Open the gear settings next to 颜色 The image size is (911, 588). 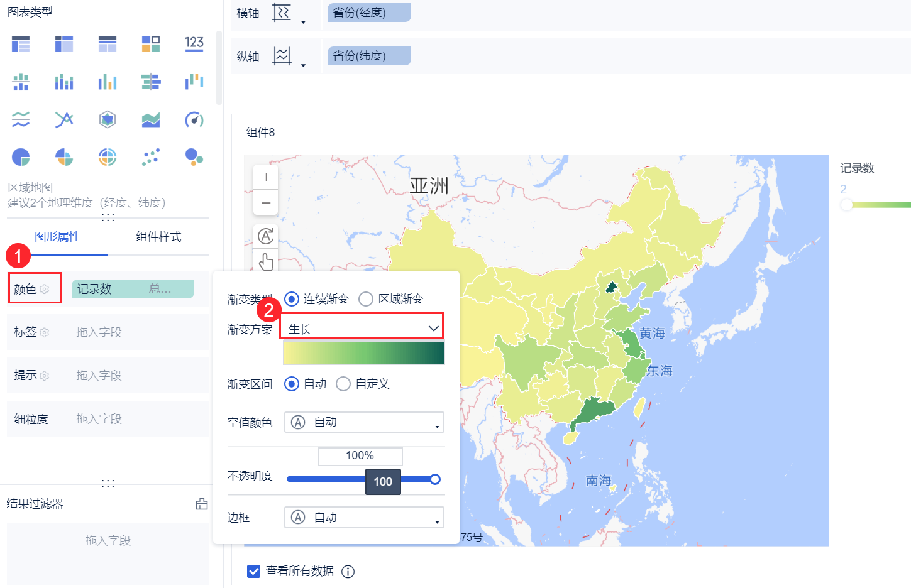pos(45,289)
